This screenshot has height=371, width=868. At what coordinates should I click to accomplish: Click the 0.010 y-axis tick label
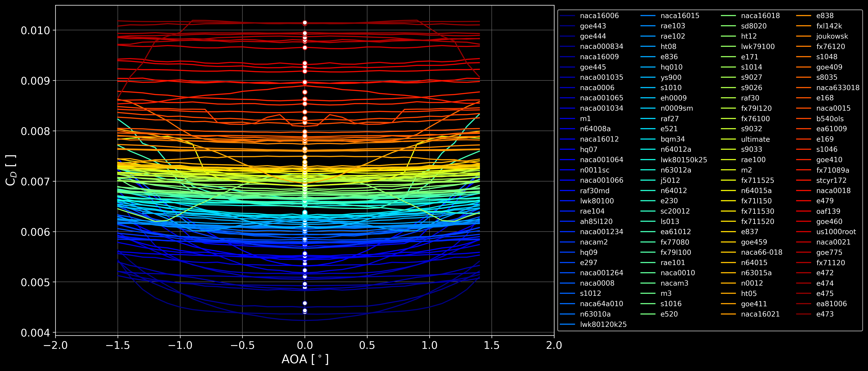click(35, 30)
